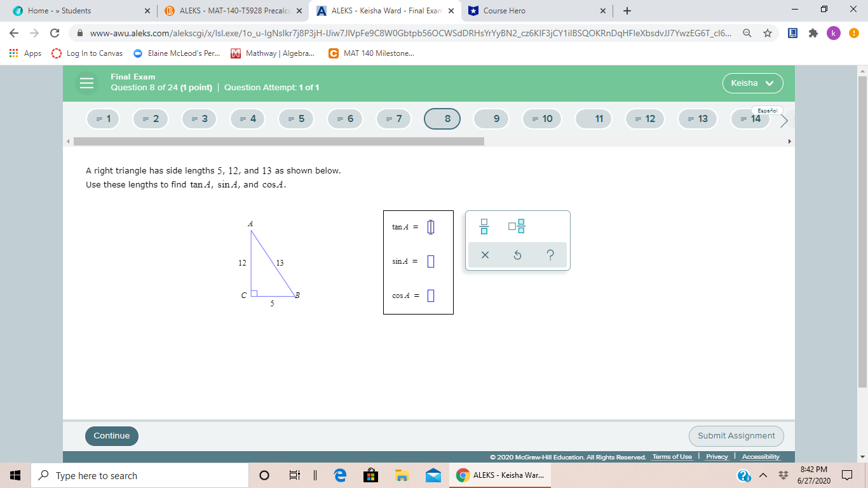Select question 14 in the question bar
The image size is (868, 488).
750,118
